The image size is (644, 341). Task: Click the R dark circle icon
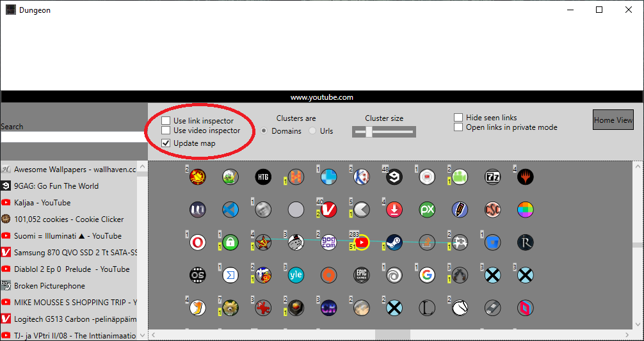(x=526, y=242)
